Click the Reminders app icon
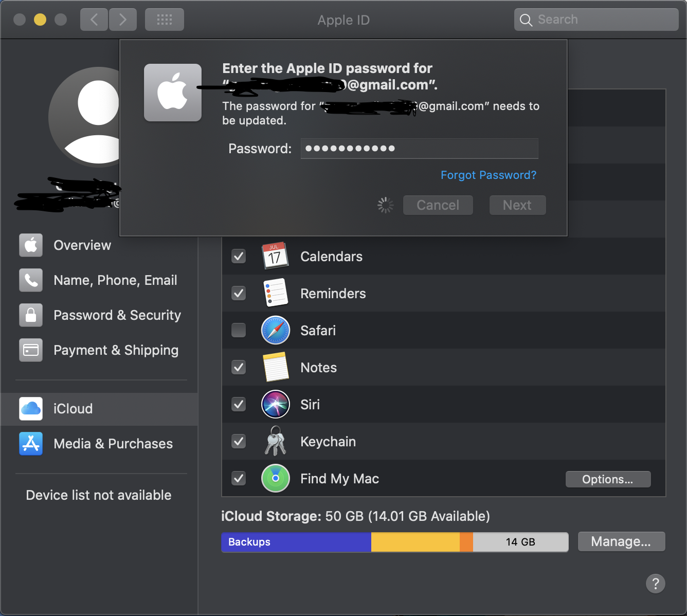This screenshot has height=616, width=687. (x=276, y=293)
